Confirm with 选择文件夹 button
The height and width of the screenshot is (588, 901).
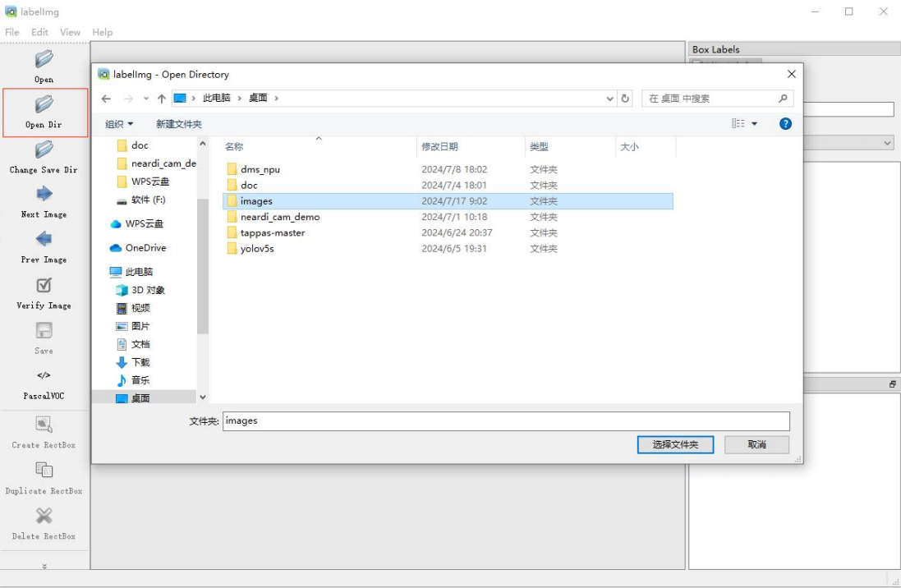(675, 444)
